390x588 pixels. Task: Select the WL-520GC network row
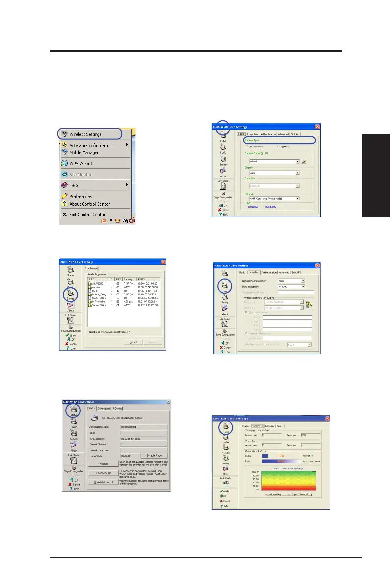click(x=124, y=284)
